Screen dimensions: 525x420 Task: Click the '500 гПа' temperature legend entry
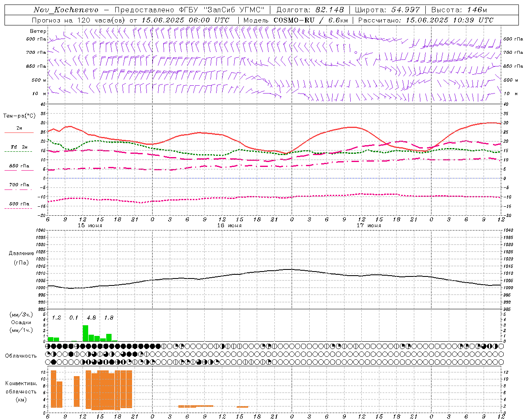19,204
